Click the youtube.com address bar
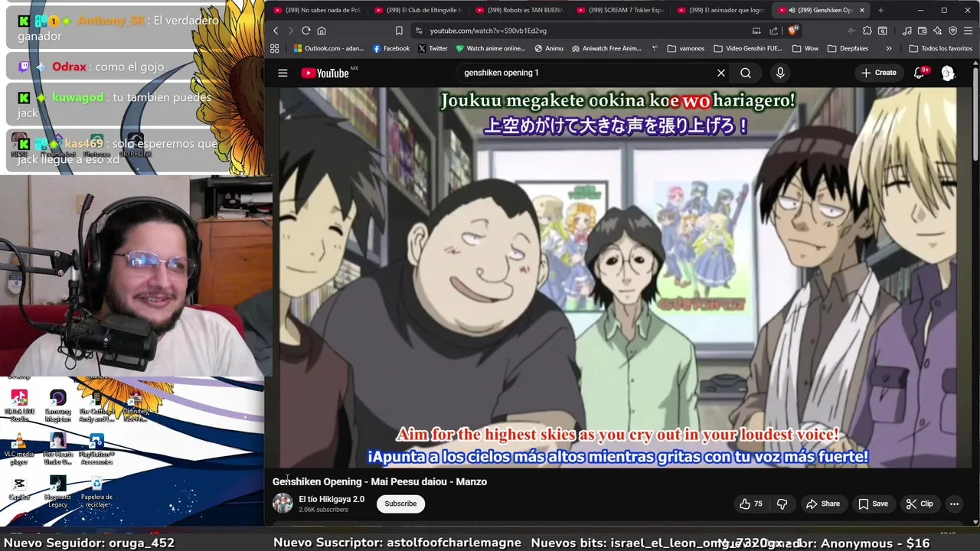The height and width of the screenshot is (551, 980). tap(582, 31)
